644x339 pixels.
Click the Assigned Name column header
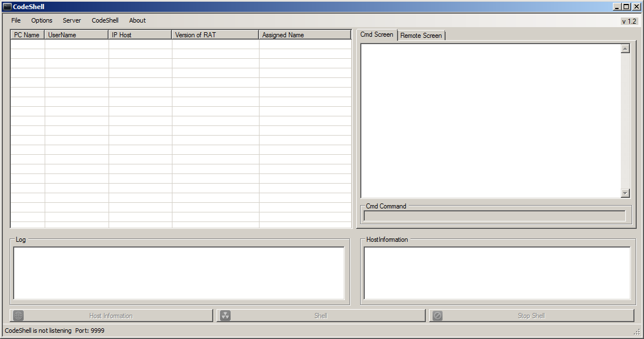coord(304,35)
